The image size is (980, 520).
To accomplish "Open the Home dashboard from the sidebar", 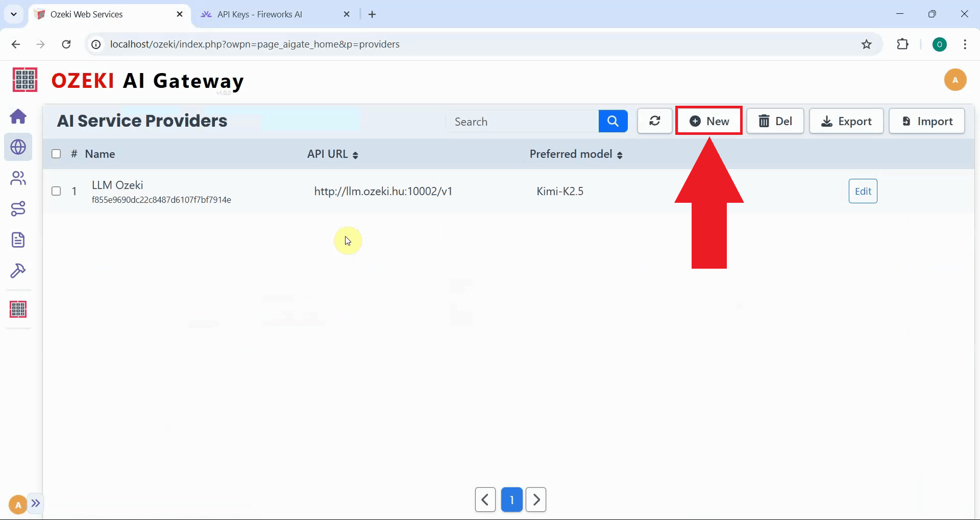I will 18,116.
